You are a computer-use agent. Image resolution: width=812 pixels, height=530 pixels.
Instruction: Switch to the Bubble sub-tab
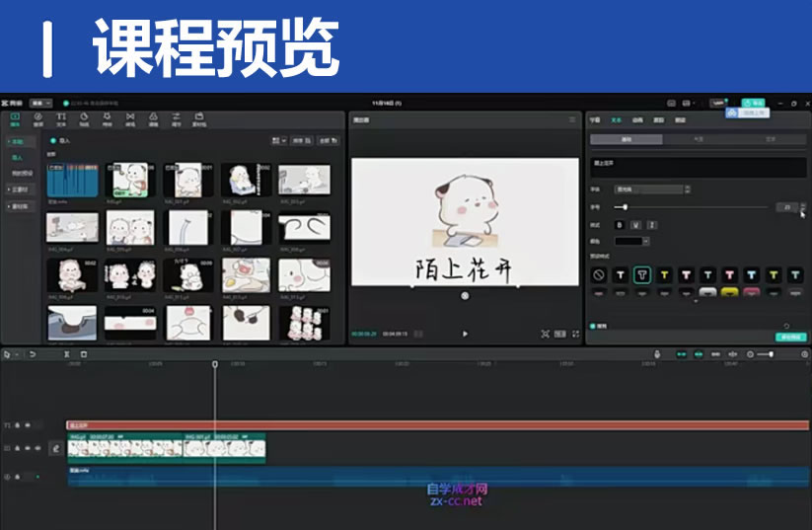pyautogui.click(x=699, y=139)
